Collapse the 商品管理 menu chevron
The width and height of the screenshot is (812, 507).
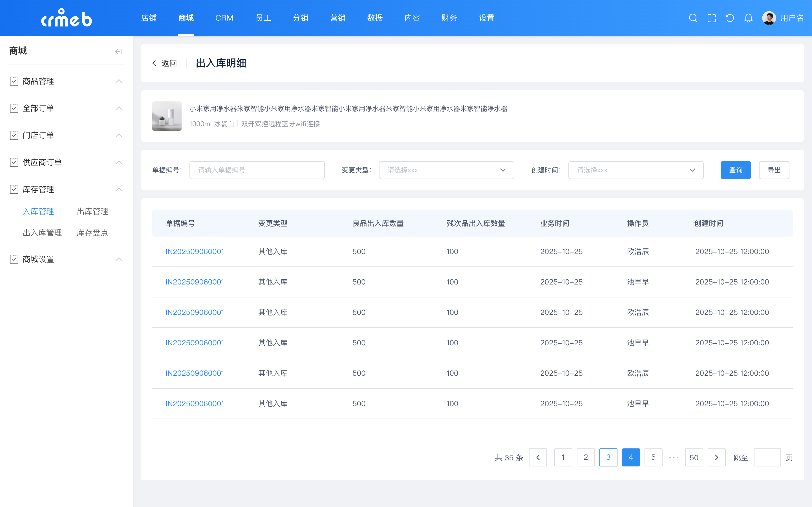119,81
